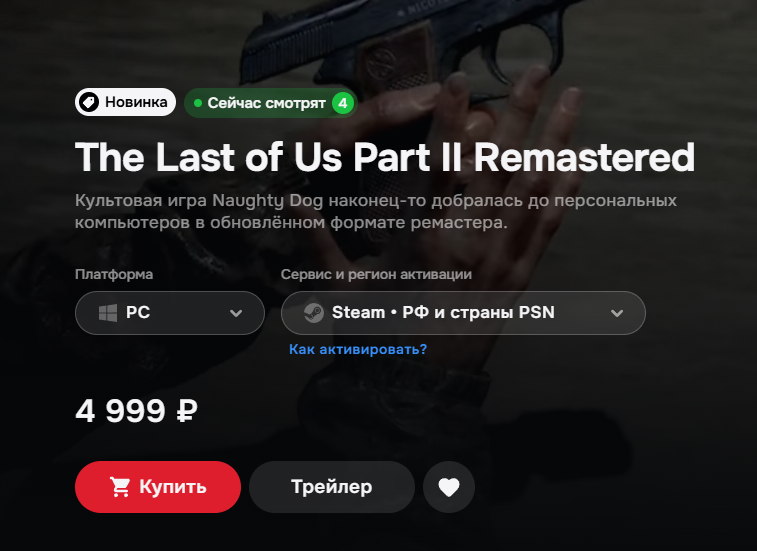Click the green live dot in Сейчас смотрят
Screen dimensions: 757x551
[x=197, y=103]
